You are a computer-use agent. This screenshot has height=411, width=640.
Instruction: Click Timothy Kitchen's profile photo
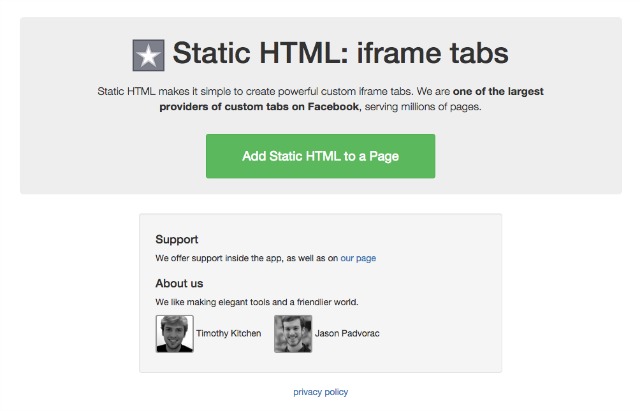pyautogui.click(x=175, y=333)
